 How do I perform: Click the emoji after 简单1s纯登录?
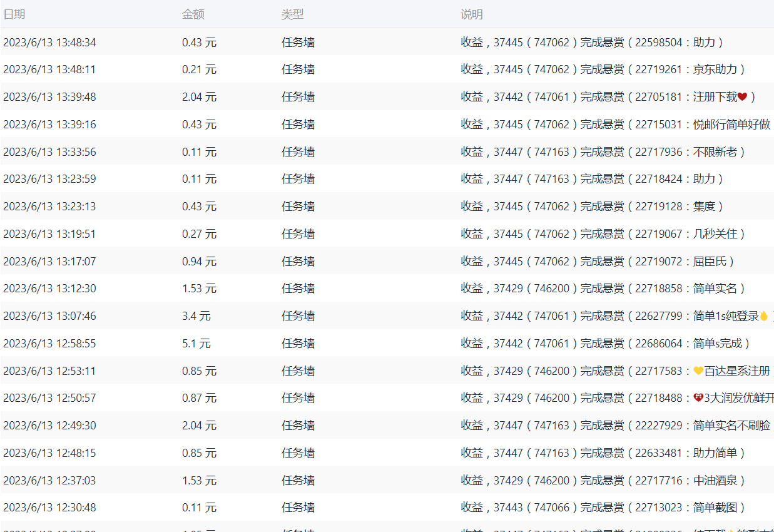pos(763,316)
